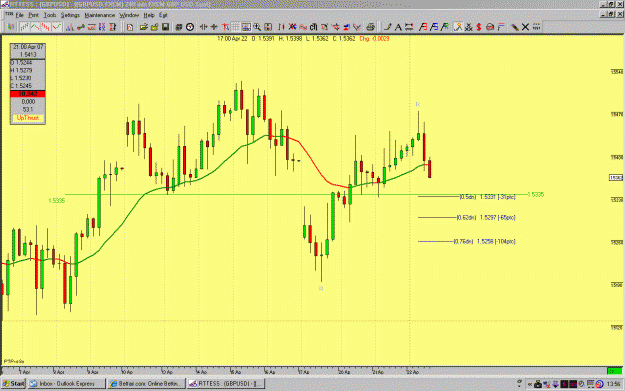
Task: Click the open-with-arrow folder icon
Action: 154,27
